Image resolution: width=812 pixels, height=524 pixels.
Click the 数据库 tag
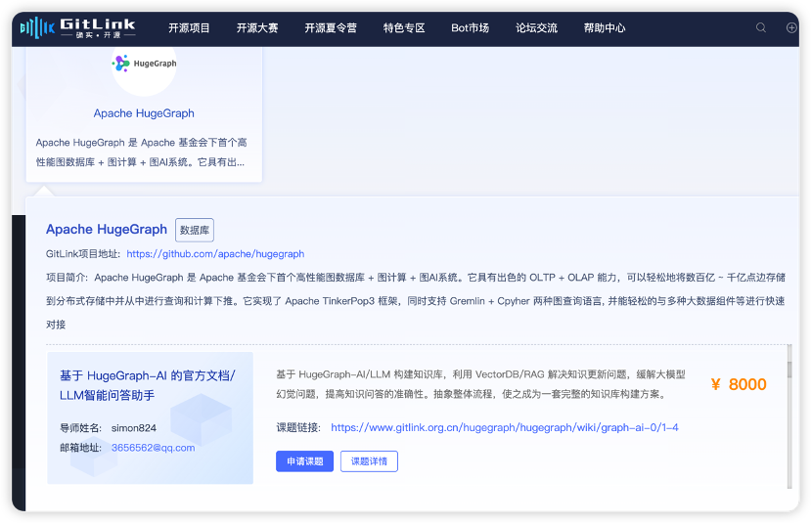[195, 230]
